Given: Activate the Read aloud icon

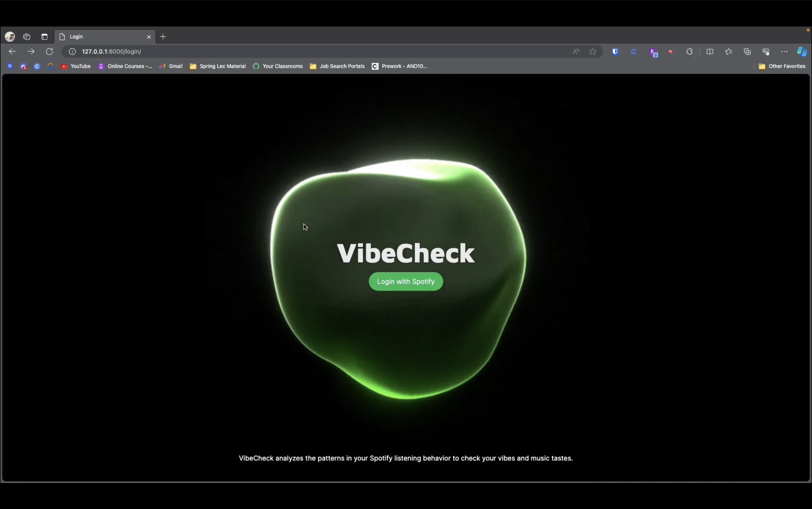Looking at the screenshot, I should pyautogui.click(x=575, y=51).
